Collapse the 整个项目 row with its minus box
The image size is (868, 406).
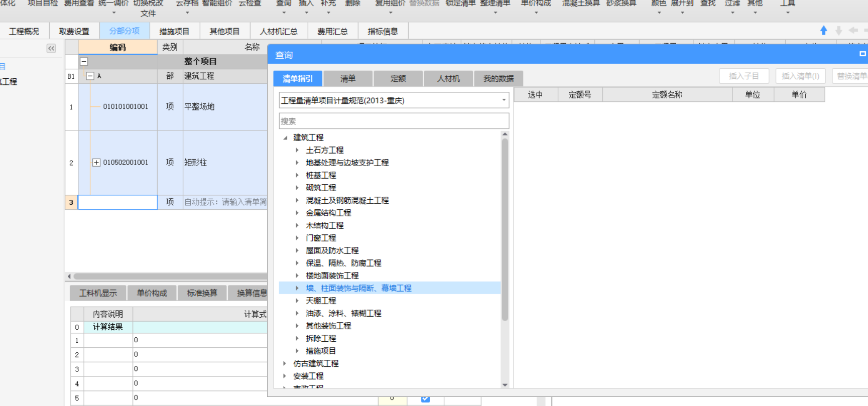(84, 62)
